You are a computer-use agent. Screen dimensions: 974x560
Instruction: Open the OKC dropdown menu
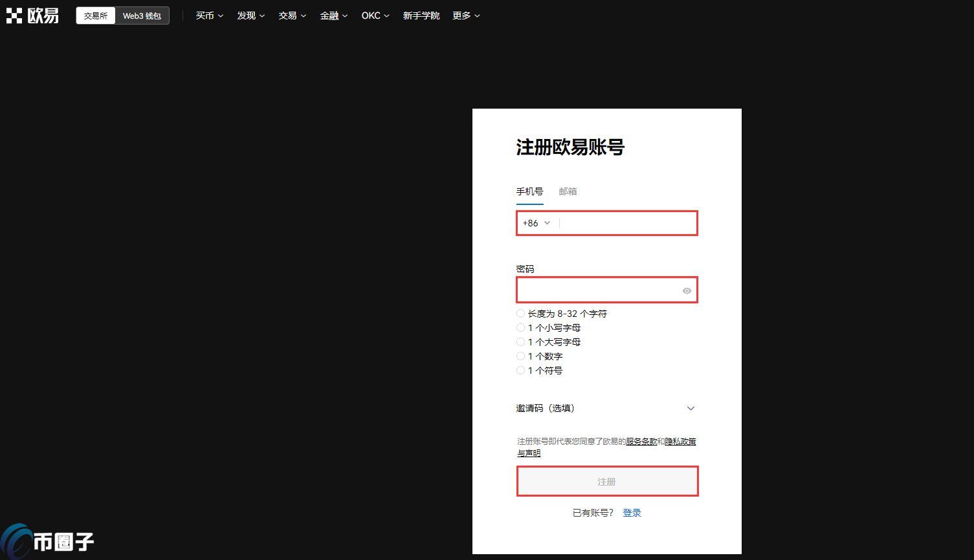tap(375, 16)
